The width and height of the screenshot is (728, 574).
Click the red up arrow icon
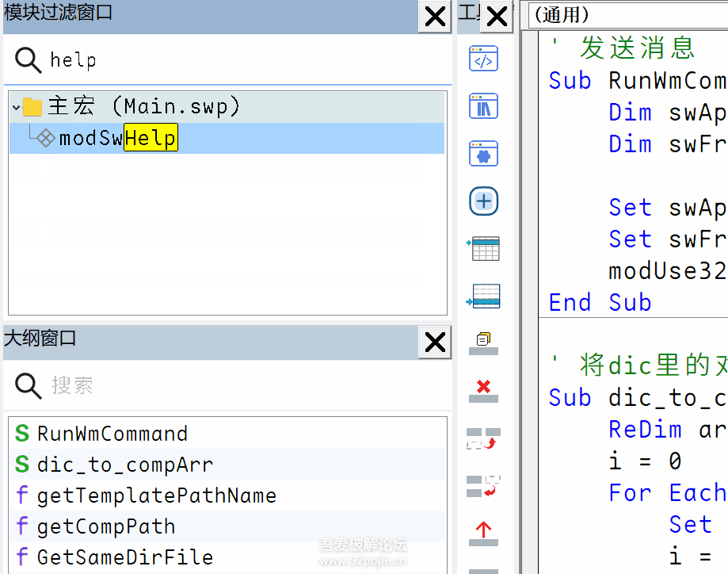point(484,532)
